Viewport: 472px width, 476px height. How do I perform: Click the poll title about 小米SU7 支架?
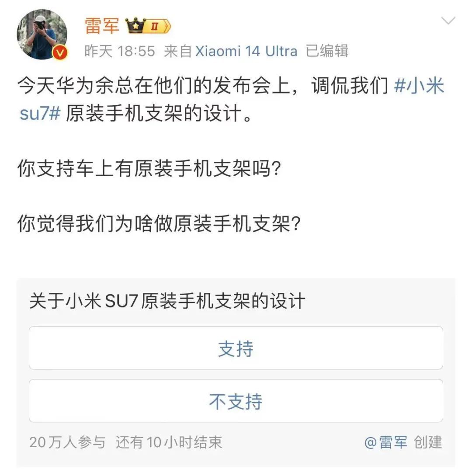[x=167, y=302]
